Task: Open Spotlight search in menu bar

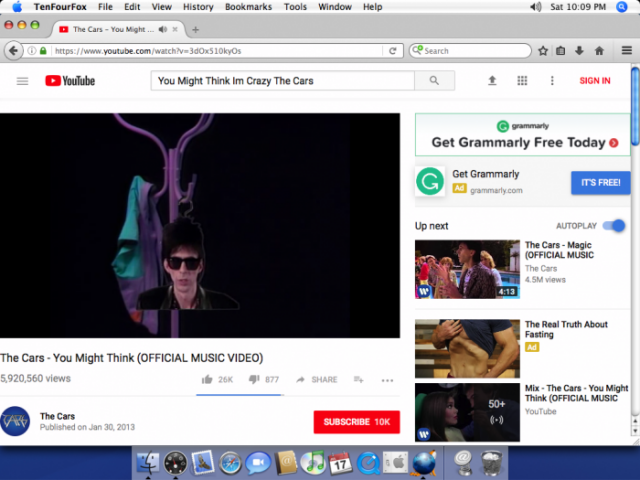Action: tap(621, 7)
